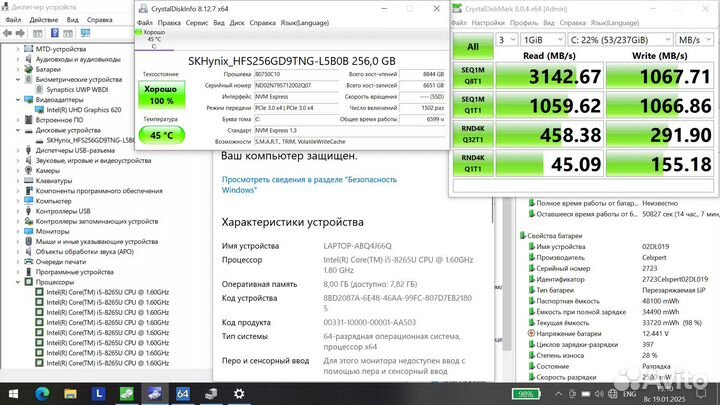Open the notification center icon

point(701,394)
